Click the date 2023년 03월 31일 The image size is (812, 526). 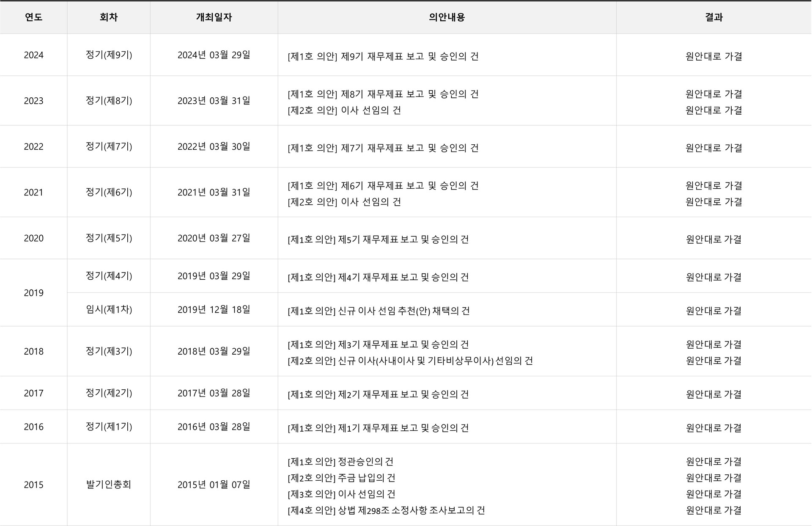[x=214, y=101]
